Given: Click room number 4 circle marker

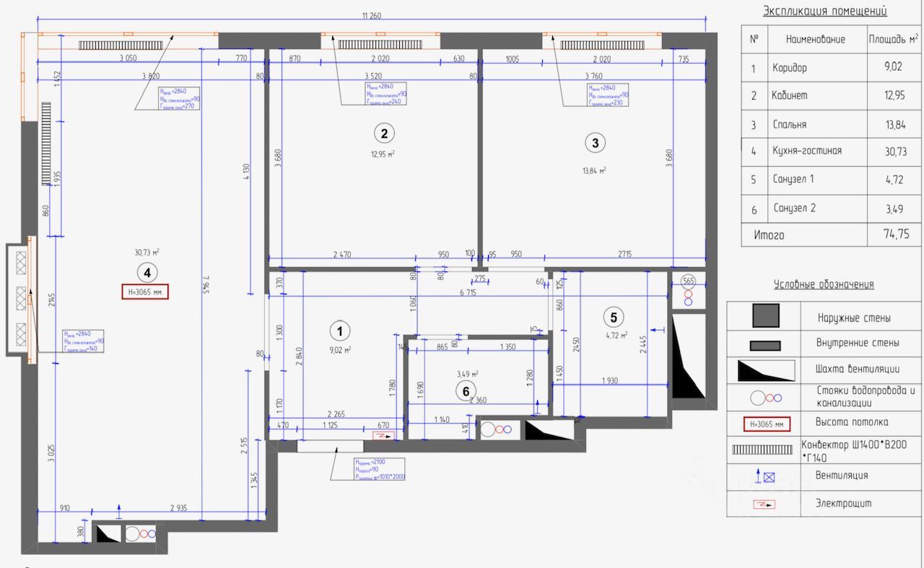Looking at the screenshot, I should 147,273.
